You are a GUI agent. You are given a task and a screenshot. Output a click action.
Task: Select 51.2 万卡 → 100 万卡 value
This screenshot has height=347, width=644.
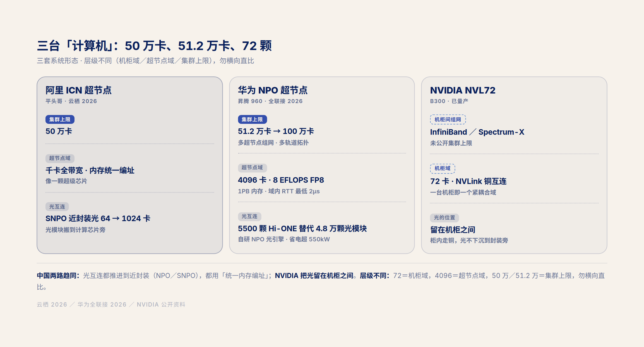click(x=276, y=131)
